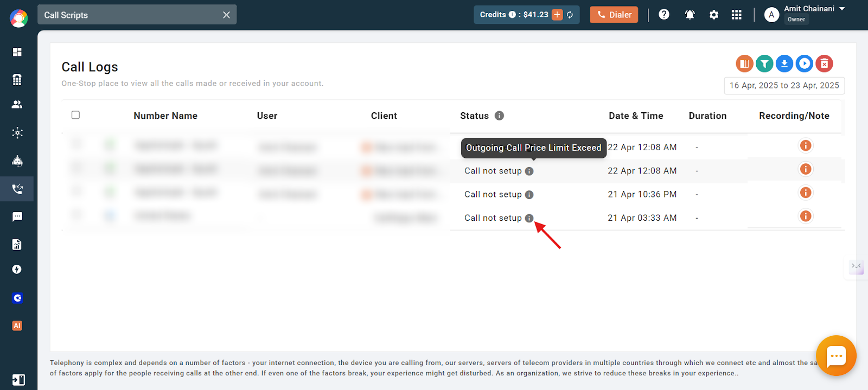Select the Call Logs phone icon in sidebar
The width and height of the screenshot is (868, 390).
tap(17, 189)
